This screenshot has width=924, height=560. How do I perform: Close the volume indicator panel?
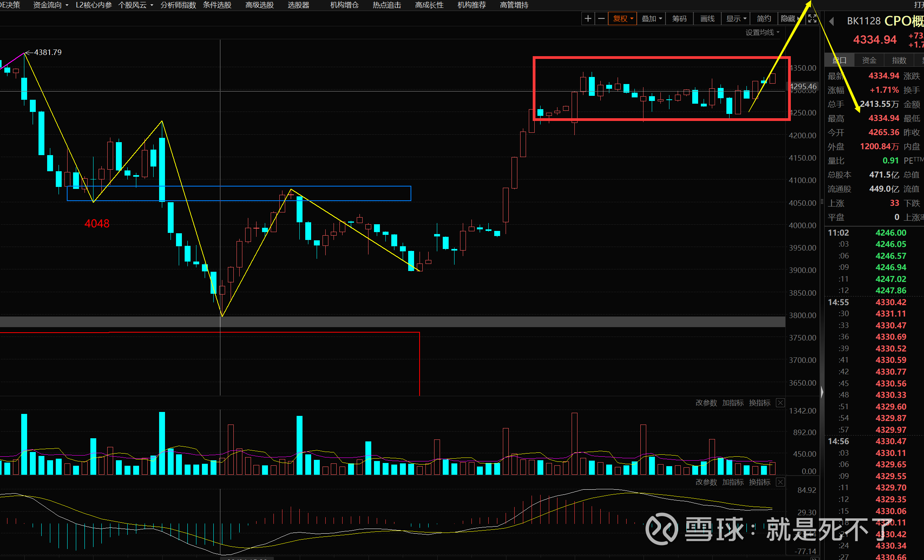point(781,403)
